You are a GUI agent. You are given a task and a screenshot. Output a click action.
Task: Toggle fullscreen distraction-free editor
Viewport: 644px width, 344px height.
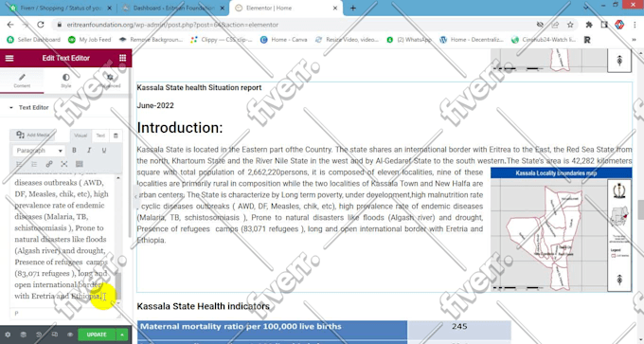click(x=64, y=164)
